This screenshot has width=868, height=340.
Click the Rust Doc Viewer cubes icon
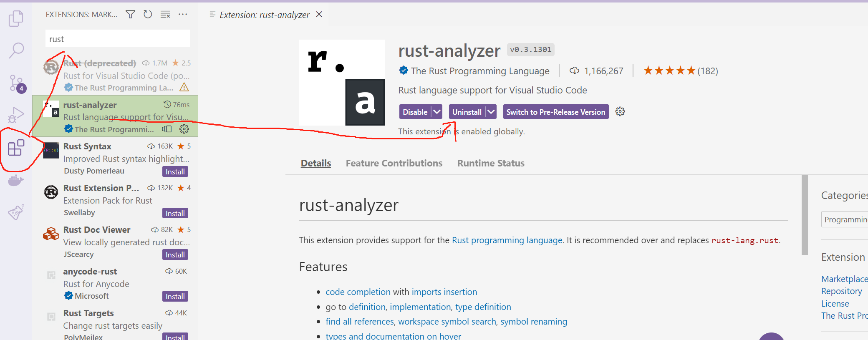[51, 234]
